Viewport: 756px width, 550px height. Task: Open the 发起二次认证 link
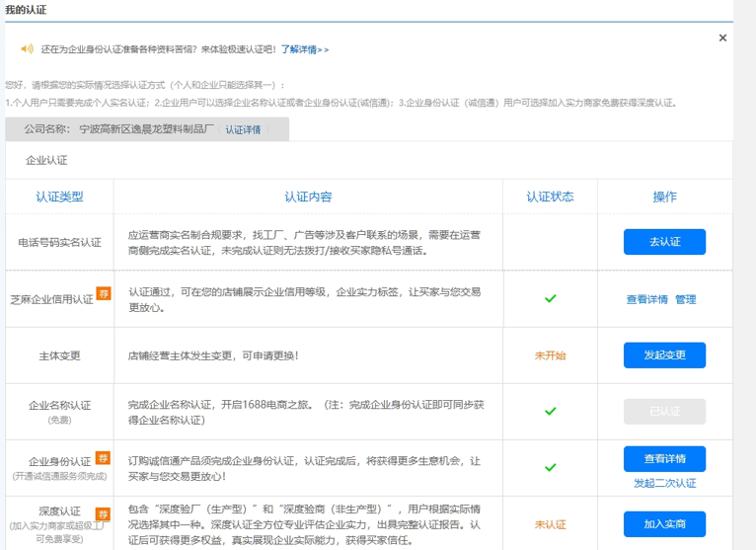pyautogui.click(x=664, y=483)
